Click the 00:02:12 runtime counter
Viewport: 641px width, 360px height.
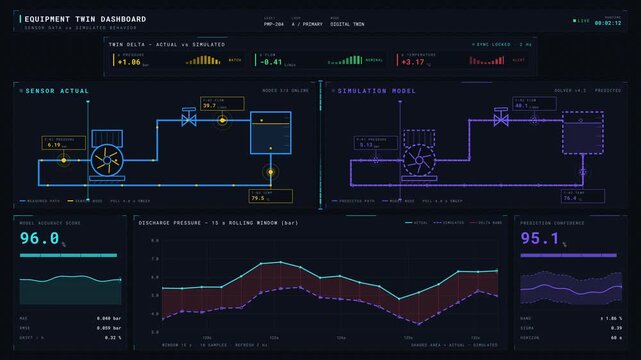[x=608, y=23]
